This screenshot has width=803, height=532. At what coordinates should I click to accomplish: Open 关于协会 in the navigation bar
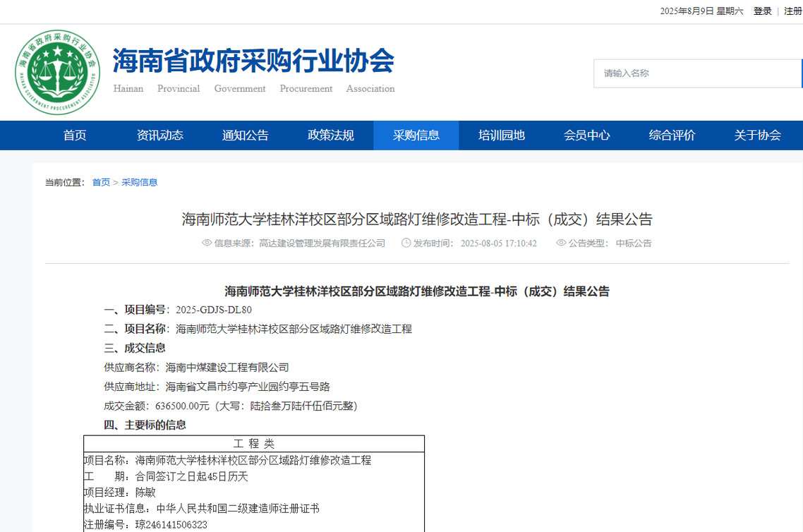click(758, 135)
